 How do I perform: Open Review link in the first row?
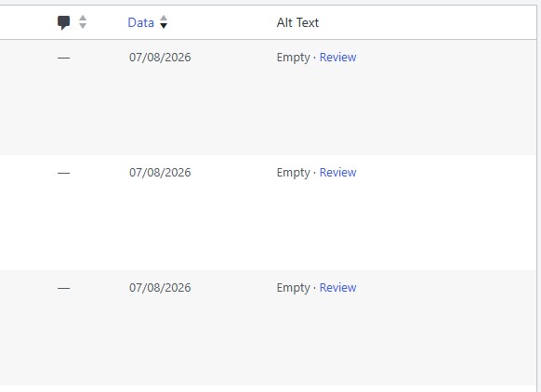tap(337, 58)
